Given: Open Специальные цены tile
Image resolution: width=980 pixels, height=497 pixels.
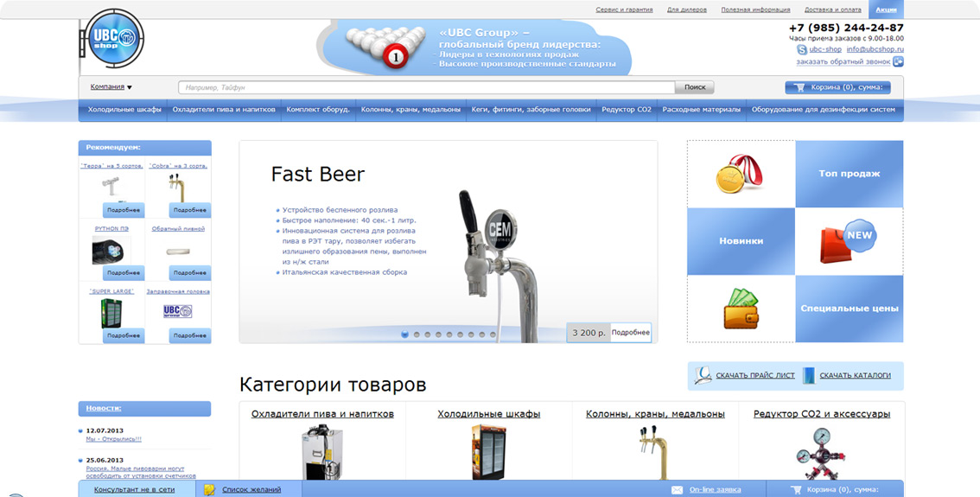Looking at the screenshot, I should (x=850, y=309).
